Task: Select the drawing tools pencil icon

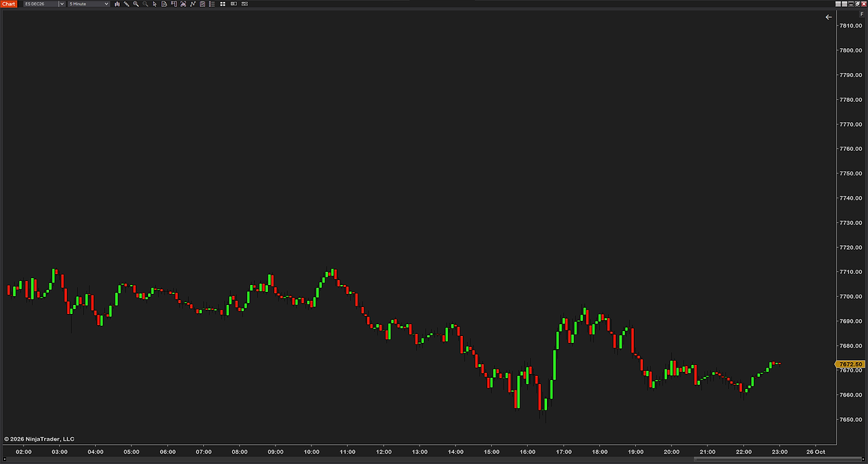Action: click(x=127, y=4)
